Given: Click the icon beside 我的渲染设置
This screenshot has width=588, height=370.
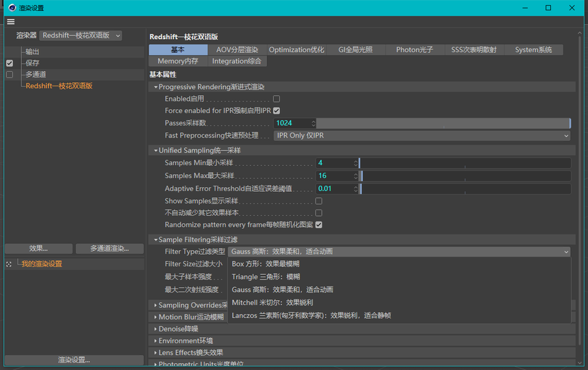Looking at the screenshot, I should (9, 264).
